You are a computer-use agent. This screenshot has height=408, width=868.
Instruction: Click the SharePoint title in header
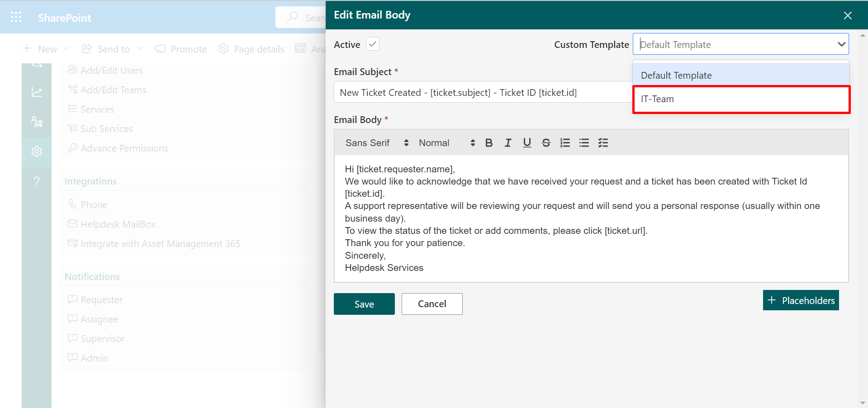[x=64, y=18]
